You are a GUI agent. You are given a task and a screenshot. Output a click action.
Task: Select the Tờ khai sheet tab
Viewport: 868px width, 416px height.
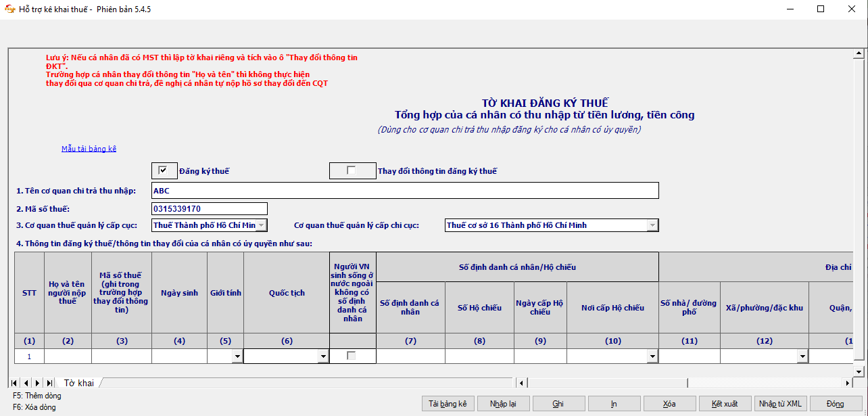coord(79,384)
